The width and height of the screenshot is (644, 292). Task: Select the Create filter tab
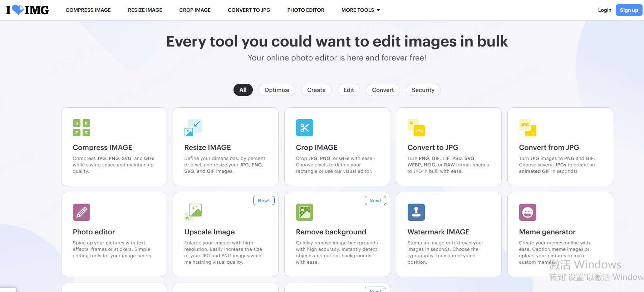[316, 90]
